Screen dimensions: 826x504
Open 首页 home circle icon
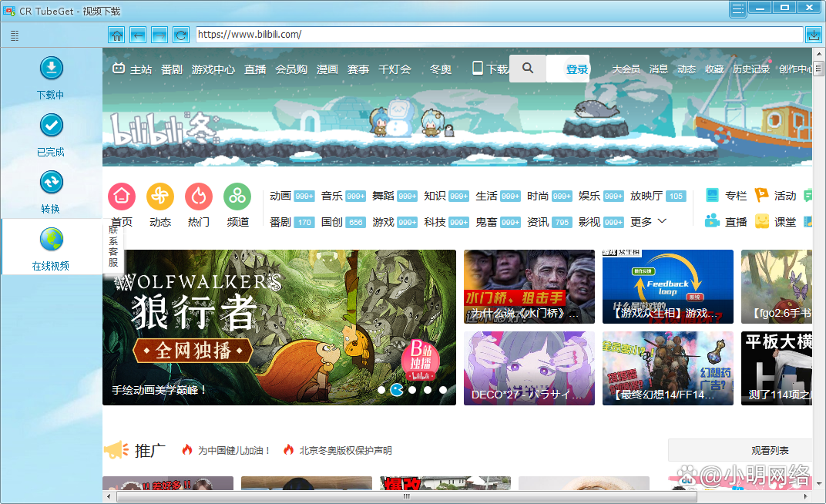tap(122, 197)
